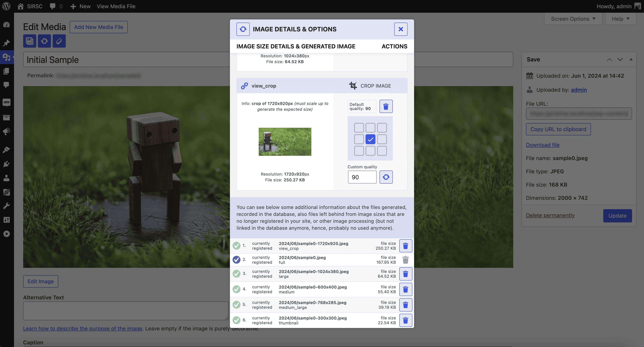Open the Pages sidebar icon
Viewport: 644px width, 347px height.
point(7,71)
